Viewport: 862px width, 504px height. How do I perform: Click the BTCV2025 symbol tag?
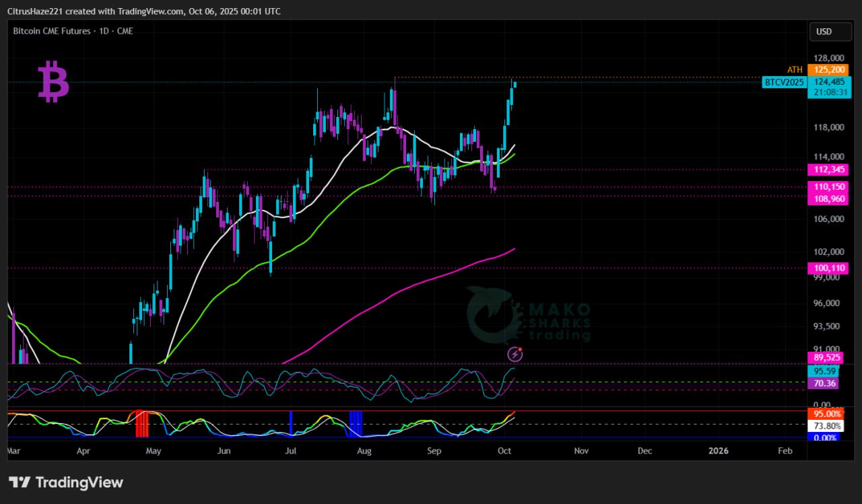click(784, 82)
